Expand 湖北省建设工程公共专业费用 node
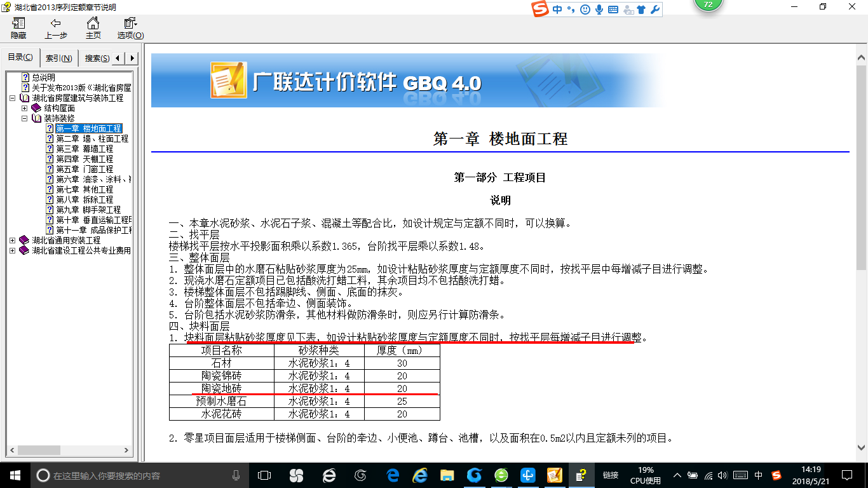The height and width of the screenshot is (488, 868). [x=13, y=250]
